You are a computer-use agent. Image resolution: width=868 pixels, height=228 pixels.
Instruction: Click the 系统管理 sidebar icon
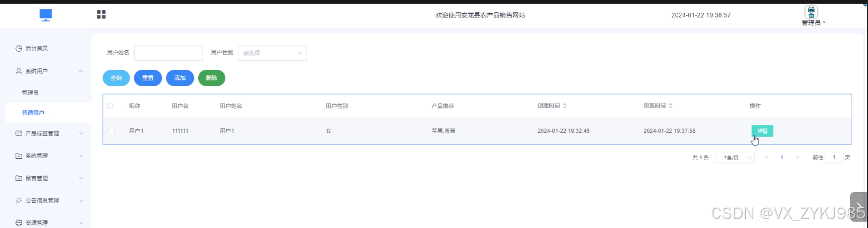[19, 156]
